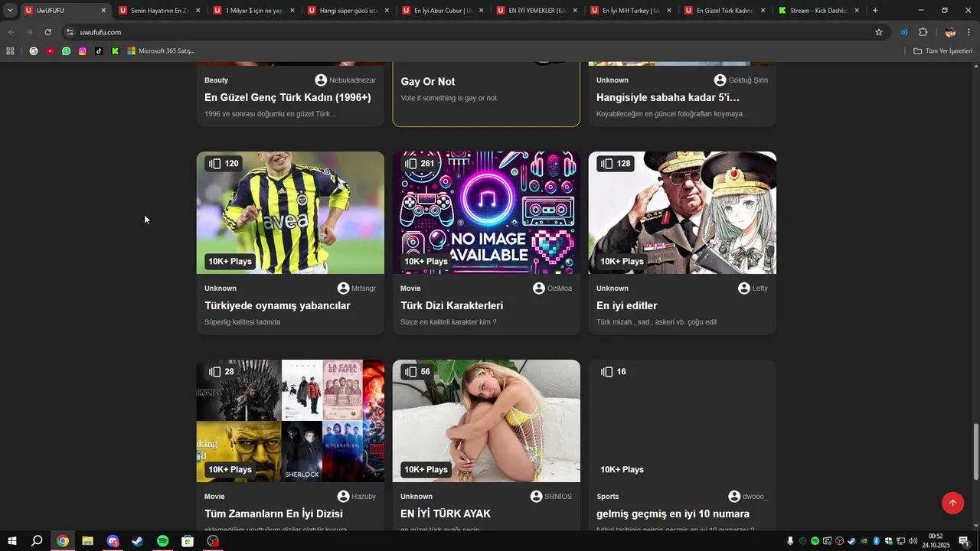Switch to the Stream - Kick Dashboard tab
This screenshot has height=551, width=980.
[x=818, y=11]
